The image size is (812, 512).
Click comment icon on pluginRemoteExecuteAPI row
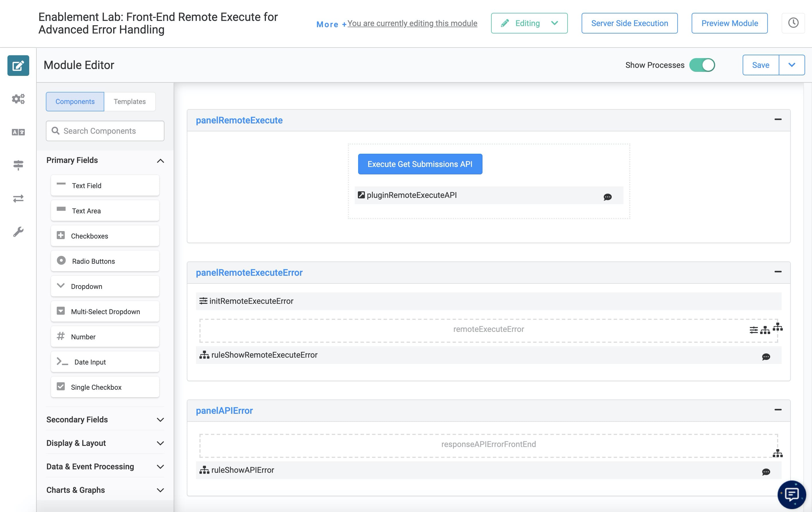coord(607,197)
